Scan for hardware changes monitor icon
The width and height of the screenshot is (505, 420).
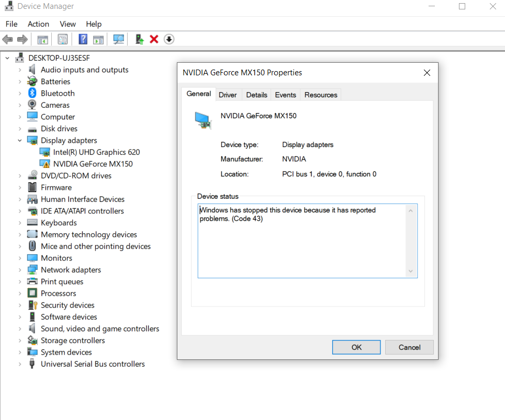(118, 39)
